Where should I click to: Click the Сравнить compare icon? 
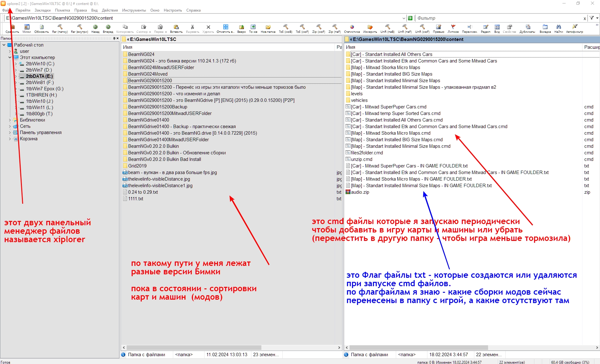(x=12, y=28)
